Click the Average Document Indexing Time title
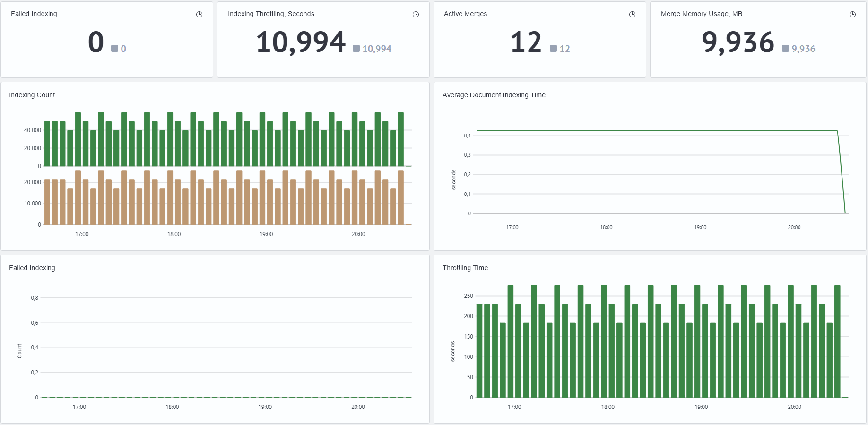The image size is (868, 425). coord(494,95)
